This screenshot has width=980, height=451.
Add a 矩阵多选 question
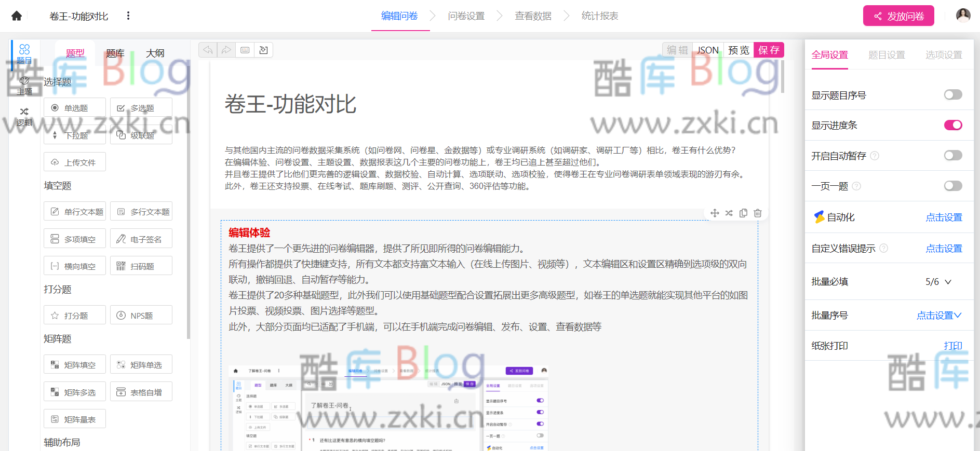pos(75,392)
